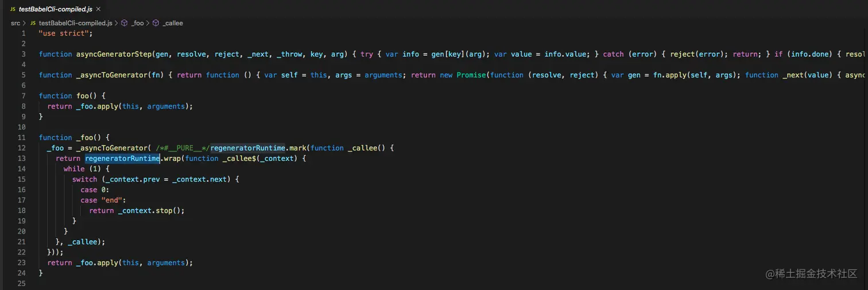Screen dimensions: 868x290
Task: Click 'return _foo.apply' on line 8
Action: [x=83, y=106]
